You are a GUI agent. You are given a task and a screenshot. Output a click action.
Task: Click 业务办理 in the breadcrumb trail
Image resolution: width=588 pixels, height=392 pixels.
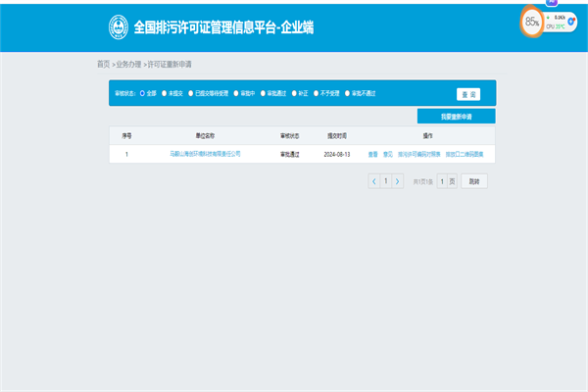pyautogui.click(x=128, y=64)
